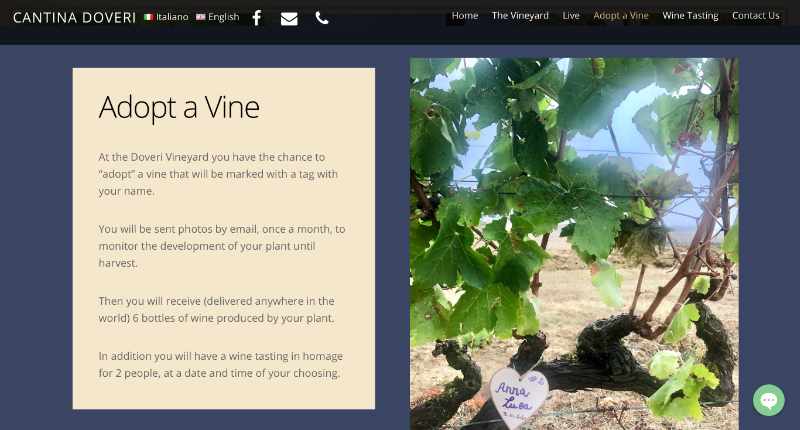Click the Italian flag icon
800x430 pixels.
[148, 17]
